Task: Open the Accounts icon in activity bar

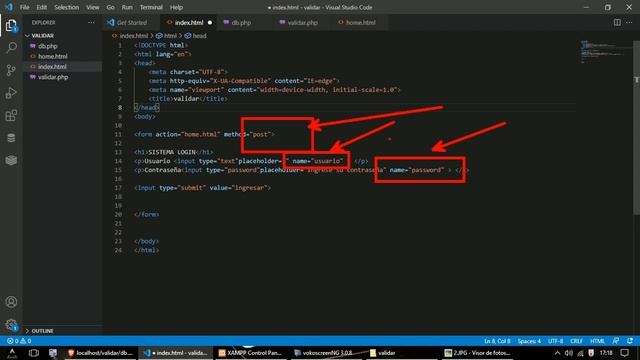Action: tap(11, 302)
